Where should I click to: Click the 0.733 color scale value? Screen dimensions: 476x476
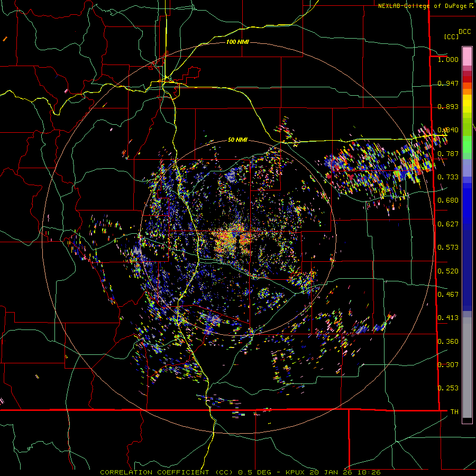point(448,177)
